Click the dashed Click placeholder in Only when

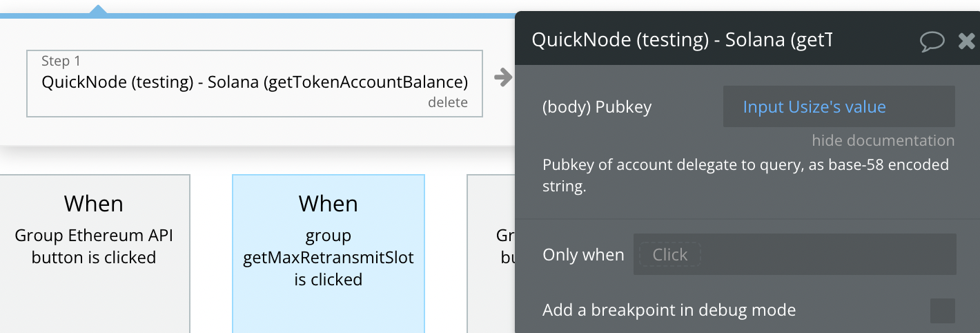[670, 254]
